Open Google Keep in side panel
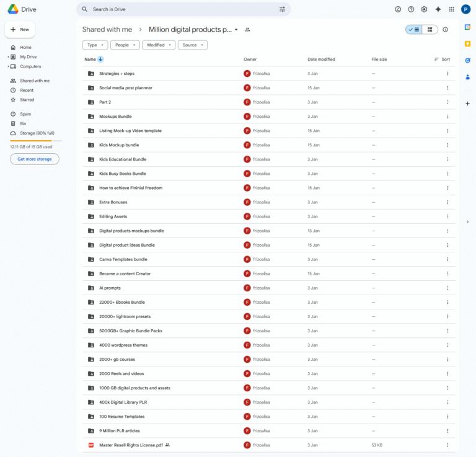The height and width of the screenshot is (457, 476). [467, 43]
